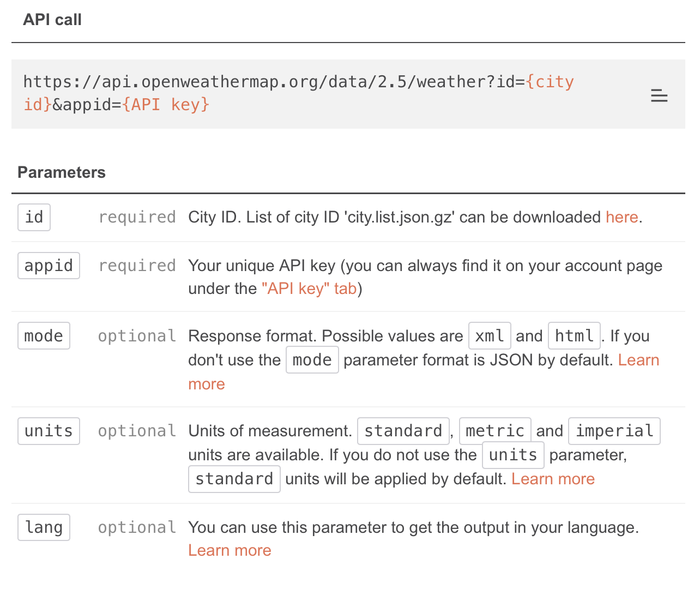
Task: Click inline 'mode' tag in description text
Action: (x=312, y=360)
